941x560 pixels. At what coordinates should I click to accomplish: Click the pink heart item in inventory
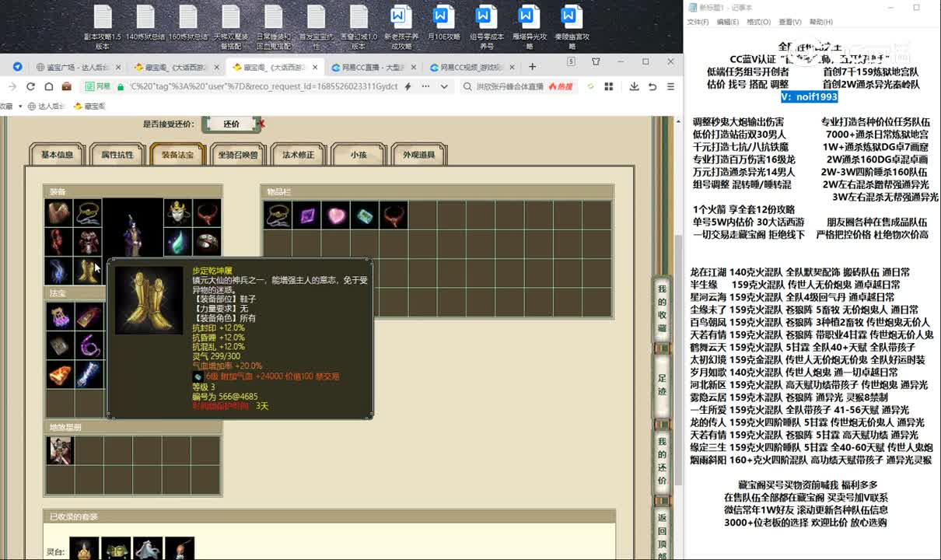(x=336, y=215)
